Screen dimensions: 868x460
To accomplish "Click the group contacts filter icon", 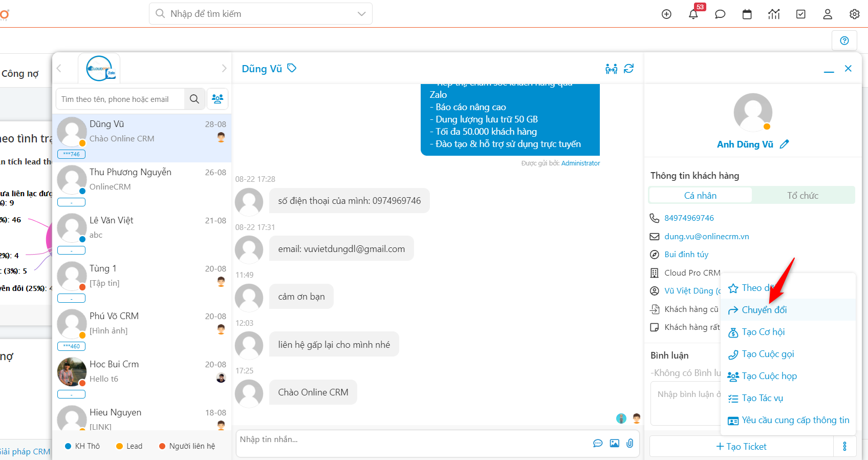I will [x=218, y=99].
